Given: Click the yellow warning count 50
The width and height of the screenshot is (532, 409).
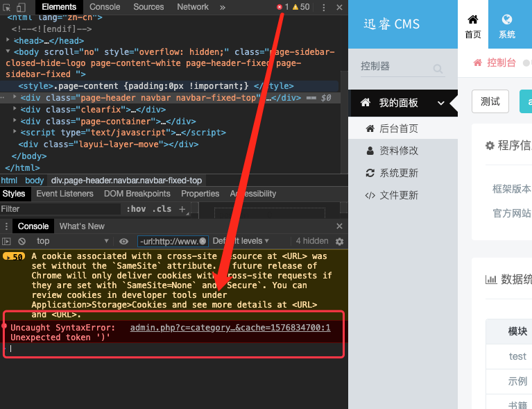Looking at the screenshot, I should click(x=301, y=7).
